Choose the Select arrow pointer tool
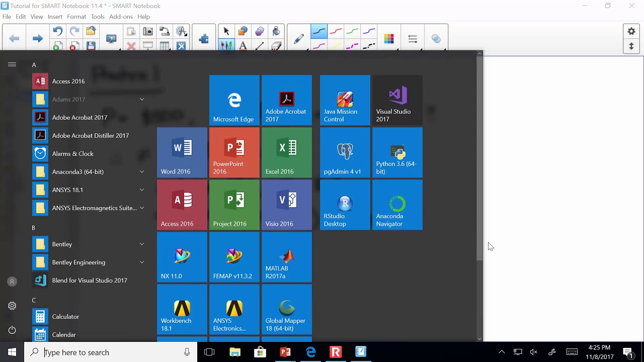 [226, 32]
